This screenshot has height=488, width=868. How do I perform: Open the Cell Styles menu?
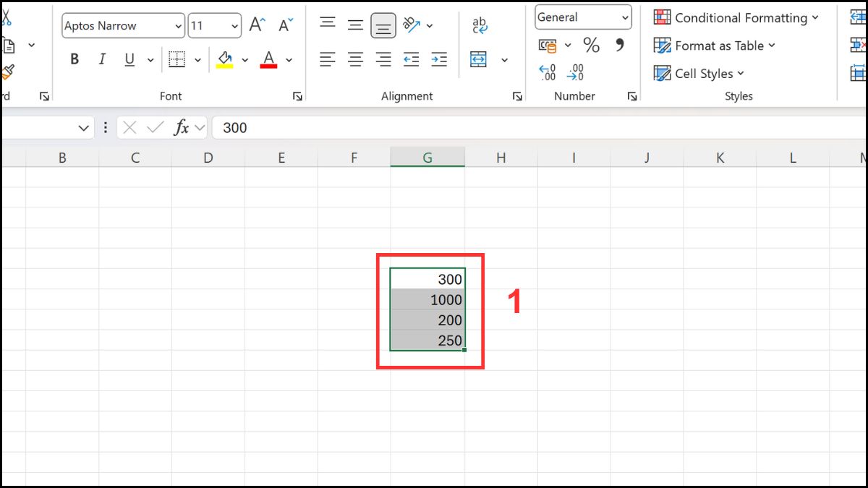pos(698,73)
